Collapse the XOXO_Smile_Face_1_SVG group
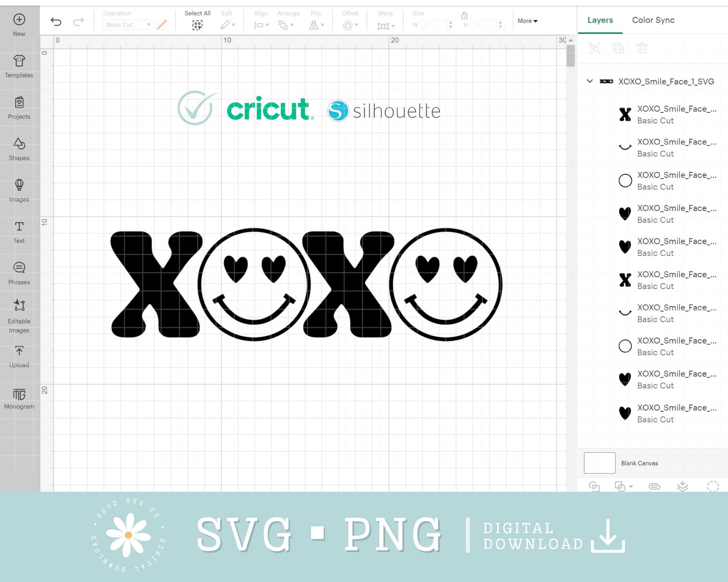728x582 pixels. tap(590, 81)
